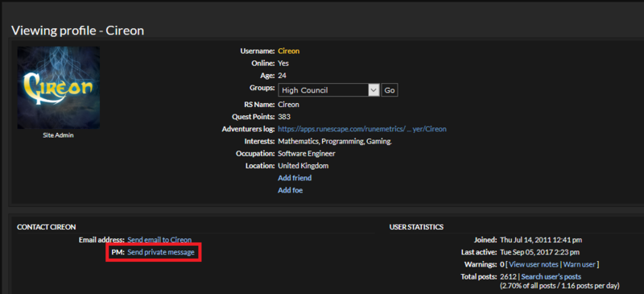
Task: Click the Add friend link
Action: [295, 178]
